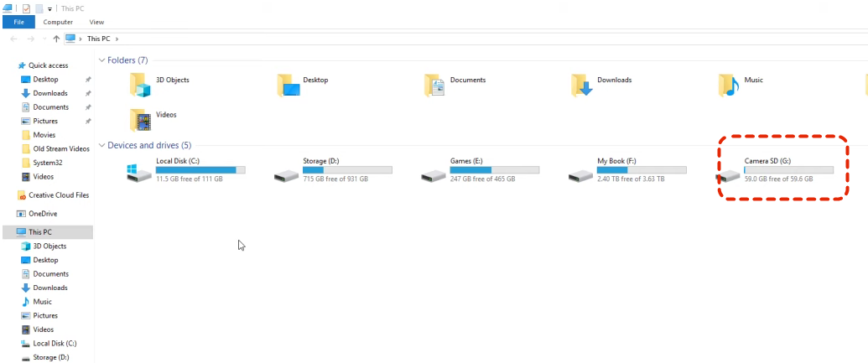Click '11.5 GB free of 111 GB' text
Screen dimensions: 868x363
click(x=190, y=179)
